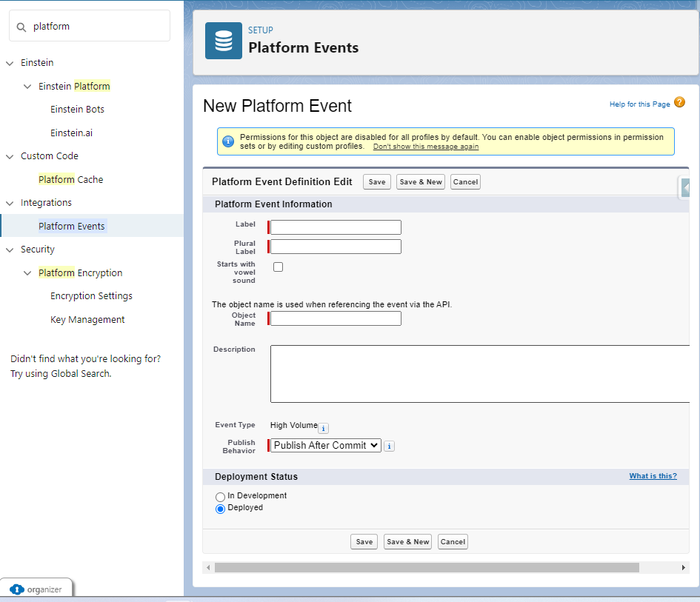Collapse the Integrations tree section
700x602 pixels.
pos(9,202)
